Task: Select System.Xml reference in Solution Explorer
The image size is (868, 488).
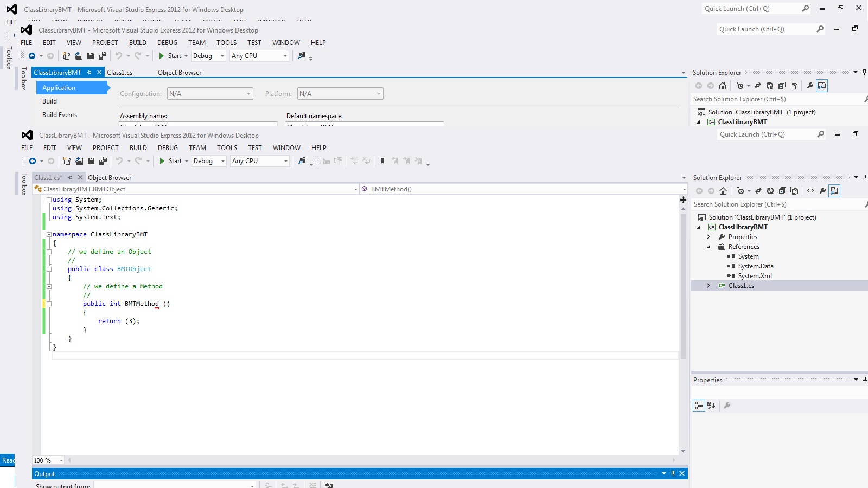Action: 755,276
